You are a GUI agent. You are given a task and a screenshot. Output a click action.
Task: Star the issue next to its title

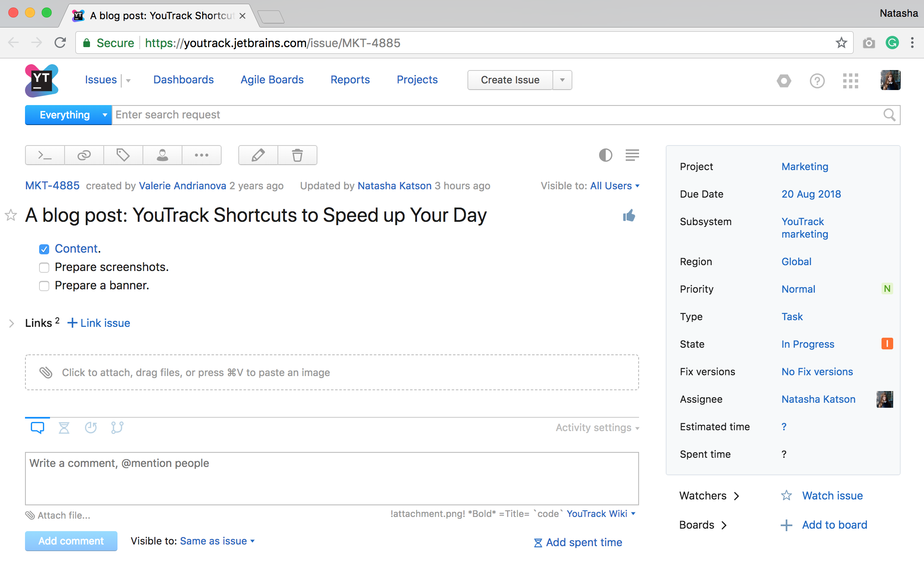[11, 215]
